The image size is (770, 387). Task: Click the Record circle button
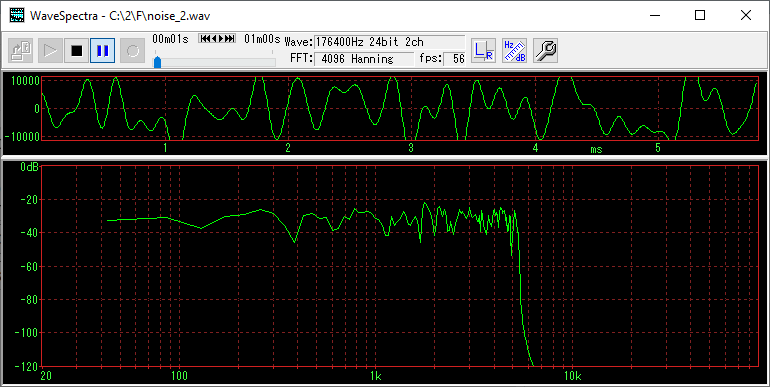click(133, 51)
